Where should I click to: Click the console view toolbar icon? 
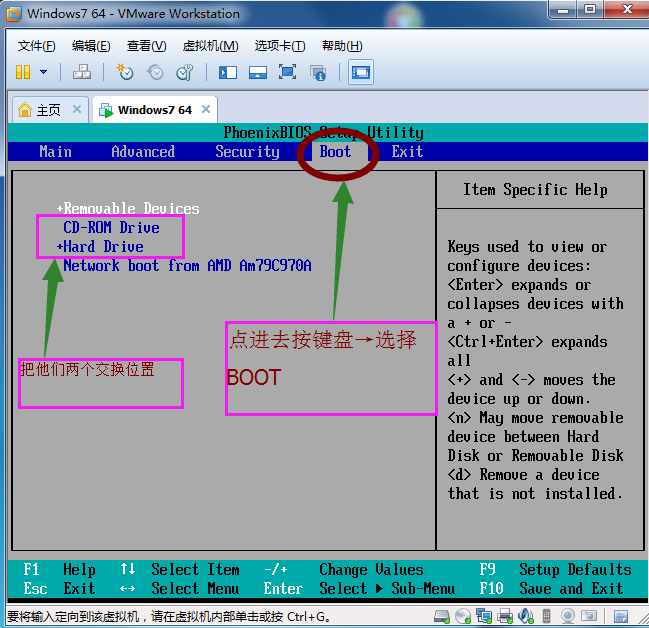tap(361, 72)
